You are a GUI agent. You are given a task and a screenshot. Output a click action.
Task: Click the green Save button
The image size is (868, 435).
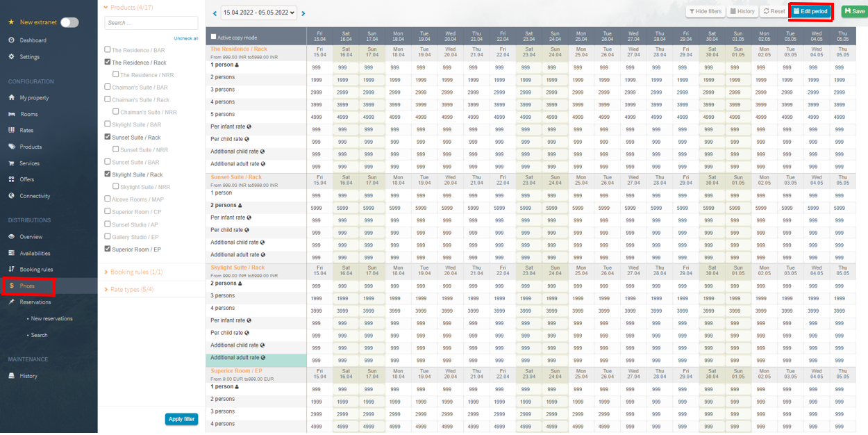coord(854,12)
